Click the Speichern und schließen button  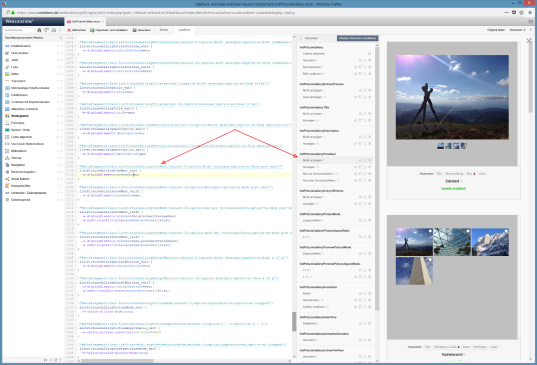click(109, 30)
